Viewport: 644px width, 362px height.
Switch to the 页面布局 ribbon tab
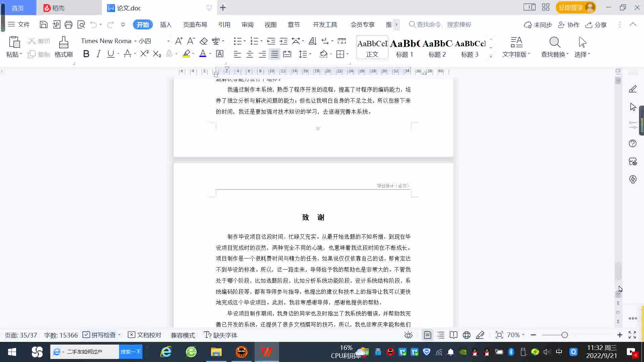point(195,24)
